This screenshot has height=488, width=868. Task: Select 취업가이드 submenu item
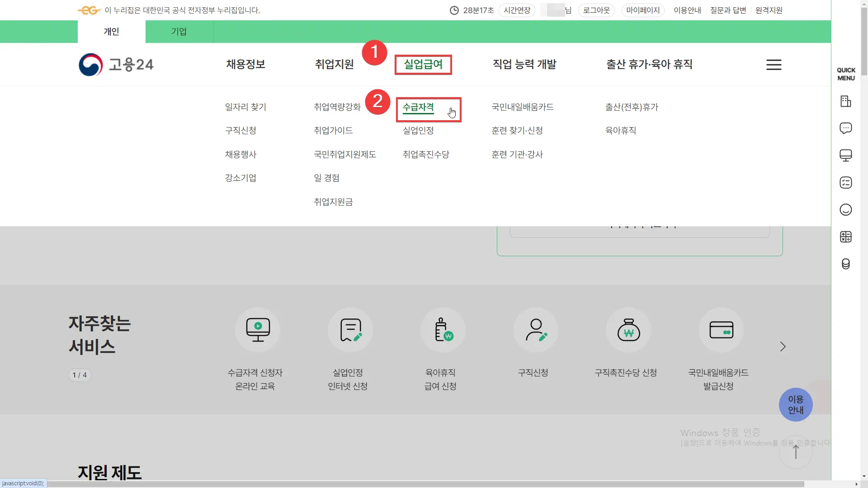(333, 131)
